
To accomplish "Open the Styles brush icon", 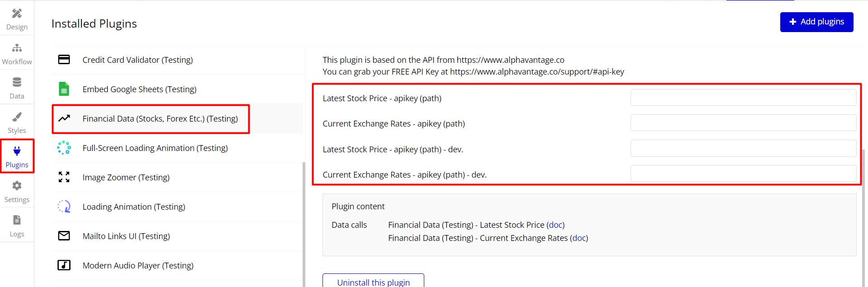I will tap(17, 117).
